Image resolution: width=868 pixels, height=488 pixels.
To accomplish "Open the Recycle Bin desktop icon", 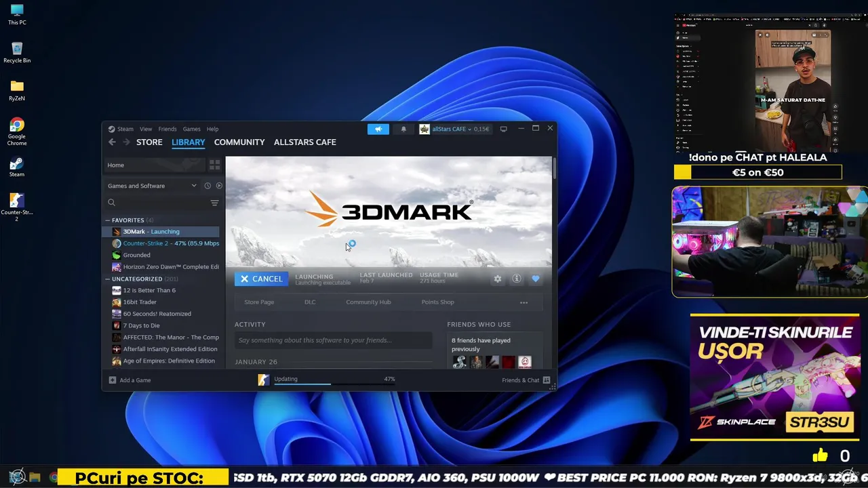I will 17,53.
